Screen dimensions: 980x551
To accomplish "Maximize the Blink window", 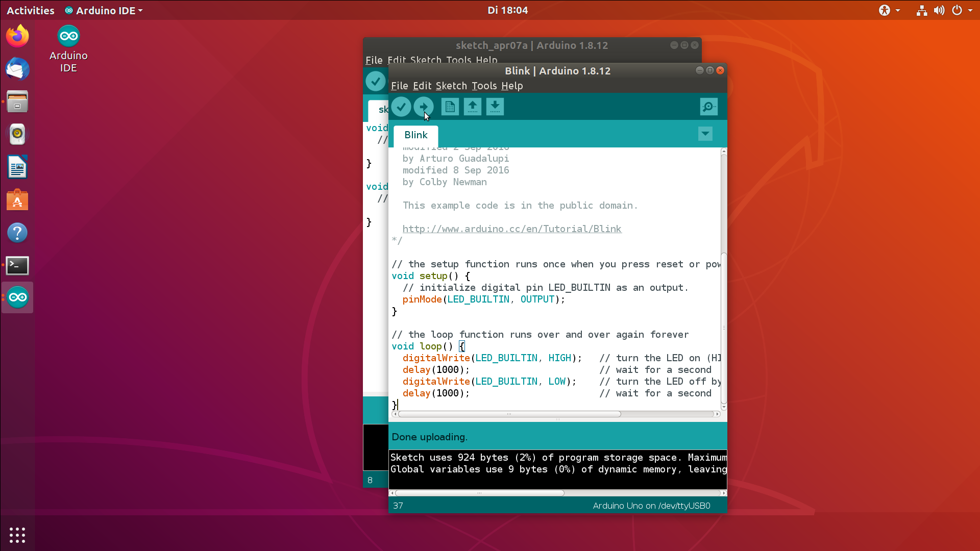I will [x=710, y=70].
